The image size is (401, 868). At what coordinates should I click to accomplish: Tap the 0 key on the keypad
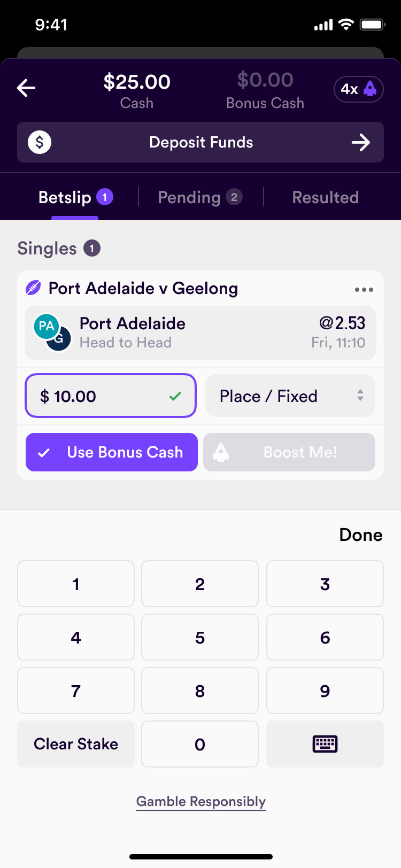point(200,744)
